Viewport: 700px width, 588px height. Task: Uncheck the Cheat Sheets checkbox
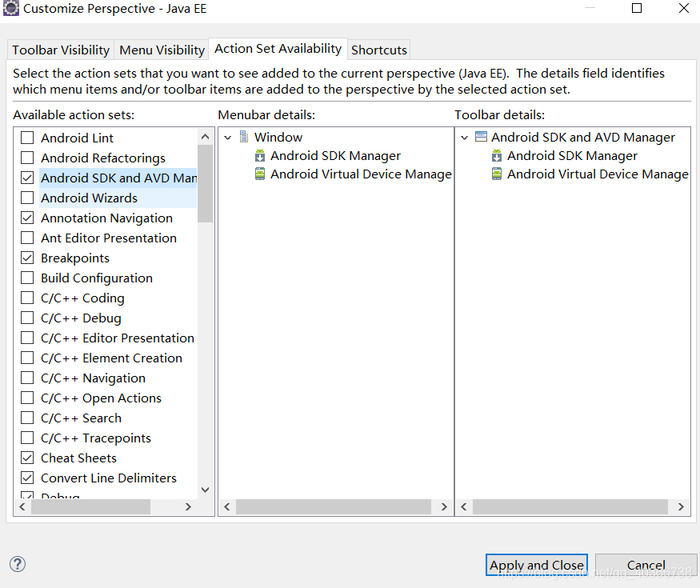(27, 458)
